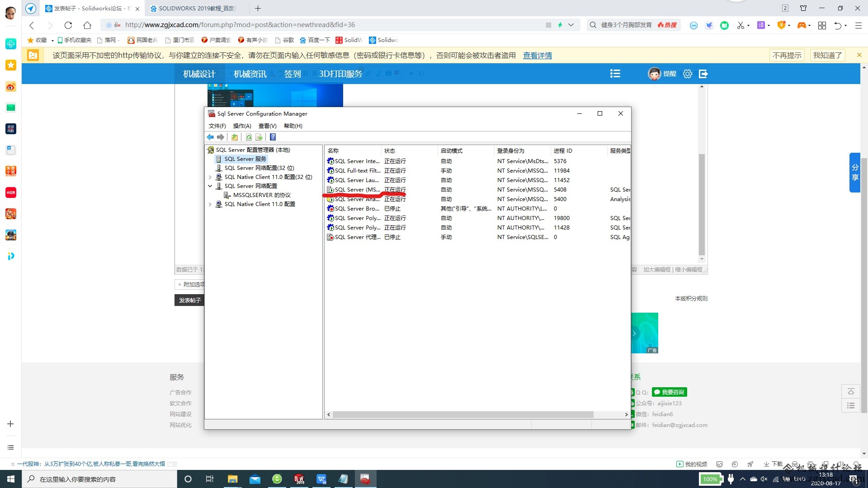The image size is (868, 488).
Task: Click the list menu icon in blue header
Action: click(615, 74)
